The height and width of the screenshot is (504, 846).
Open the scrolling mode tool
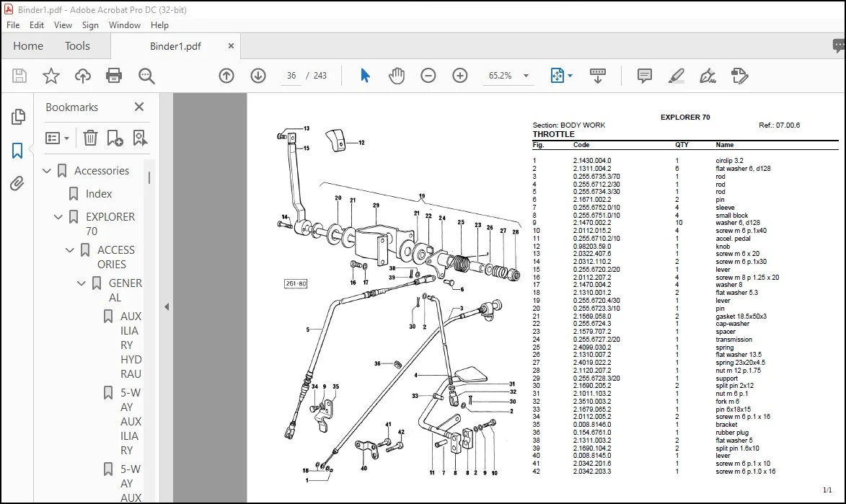pos(598,76)
